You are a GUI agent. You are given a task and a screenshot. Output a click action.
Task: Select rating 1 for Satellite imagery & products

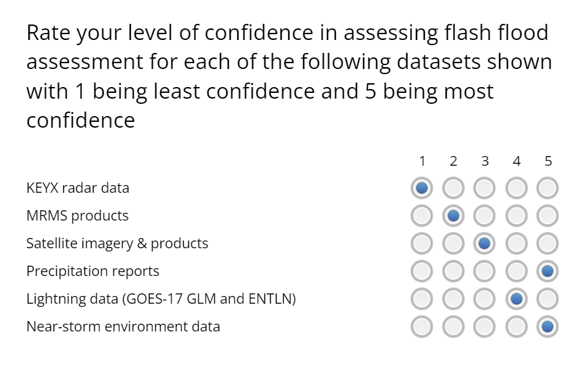(422, 244)
